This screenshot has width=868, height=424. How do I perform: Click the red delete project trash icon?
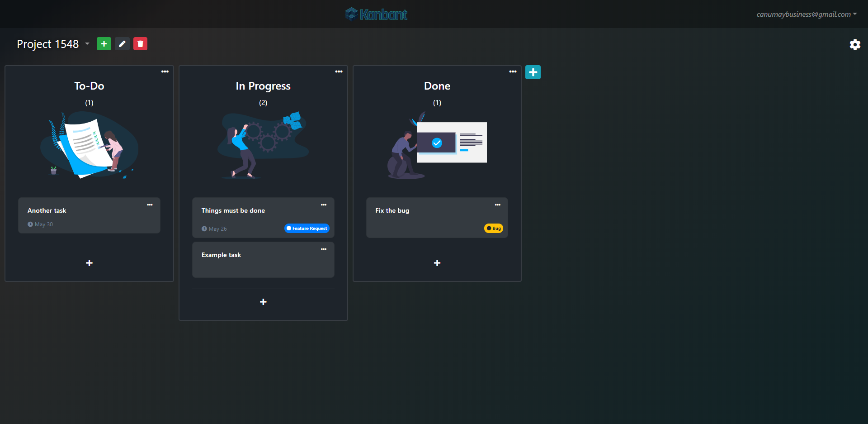[140, 44]
